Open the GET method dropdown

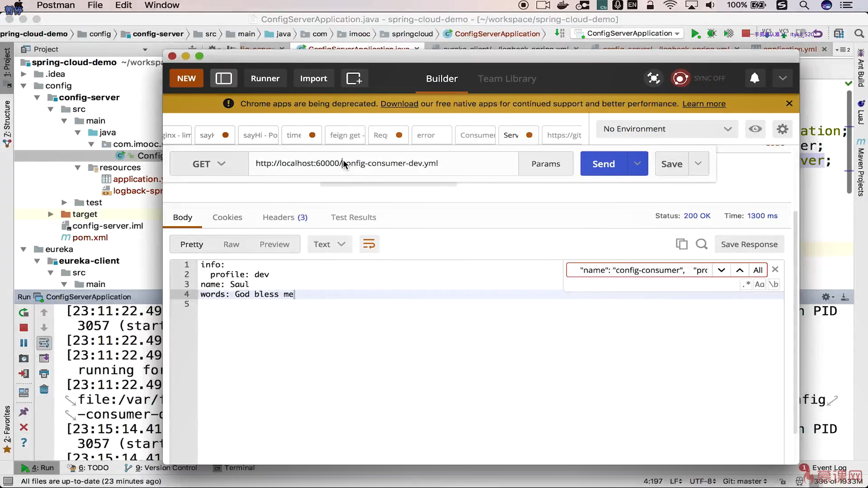point(208,164)
